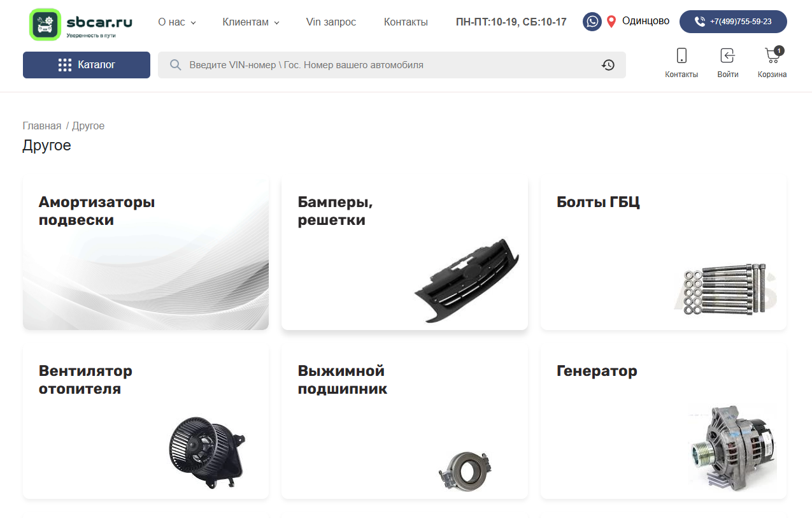Open the Вентилятор отопителя category card

click(x=146, y=422)
